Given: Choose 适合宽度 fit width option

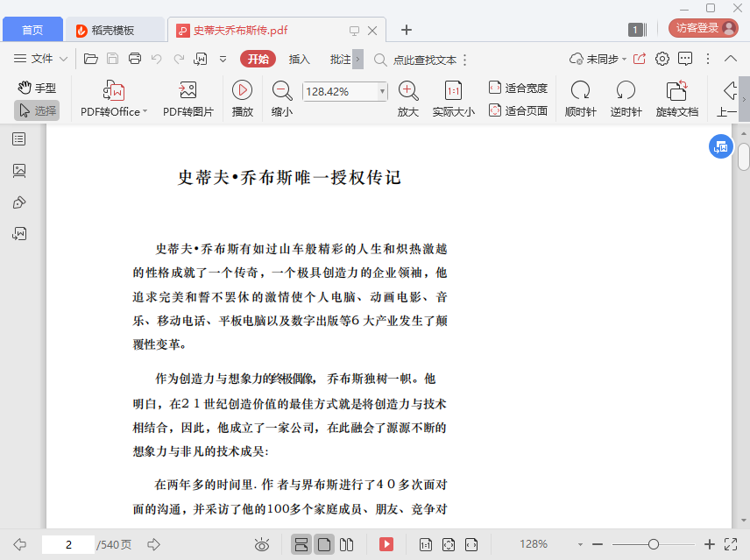Looking at the screenshot, I should point(518,88).
